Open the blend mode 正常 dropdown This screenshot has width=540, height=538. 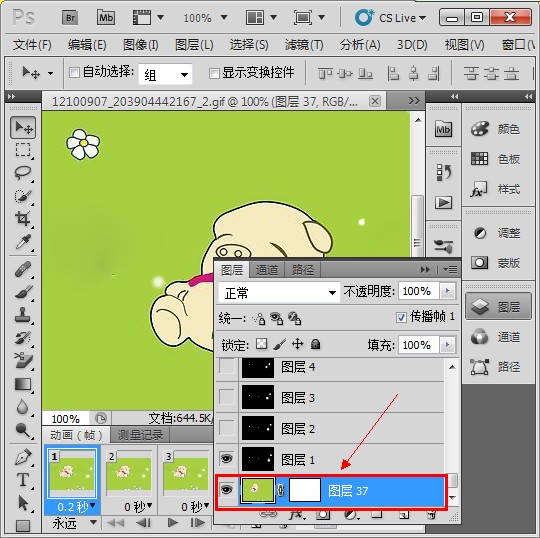[279, 293]
